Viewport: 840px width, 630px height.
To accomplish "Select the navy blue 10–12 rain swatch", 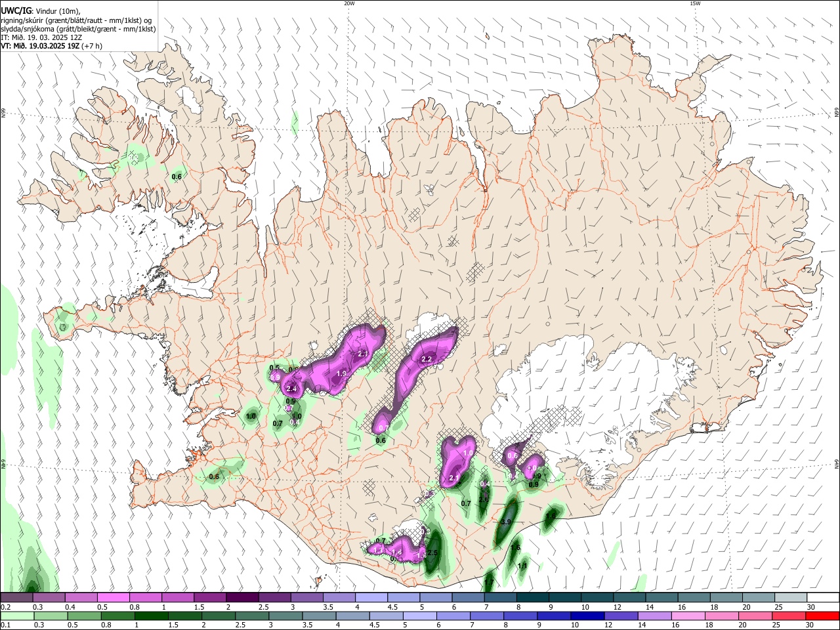I will pos(588,616).
